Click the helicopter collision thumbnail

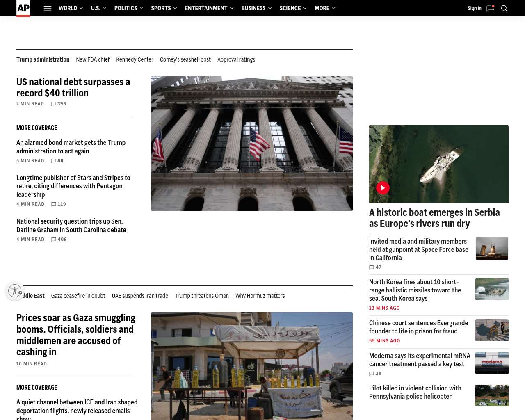[492, 395]
